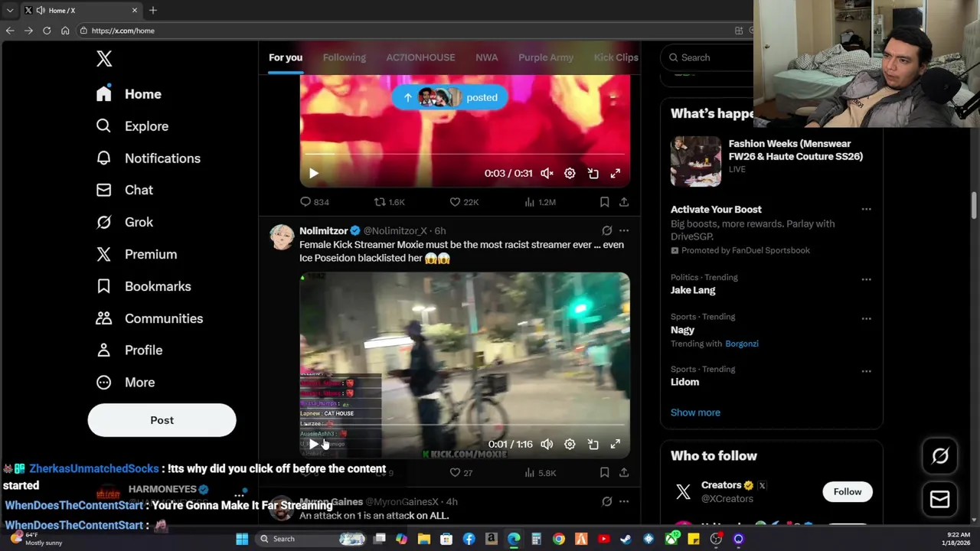980x551 pixels.
Task: Bookmark the Nolimitzor post
Action: (x=604, y=473)
